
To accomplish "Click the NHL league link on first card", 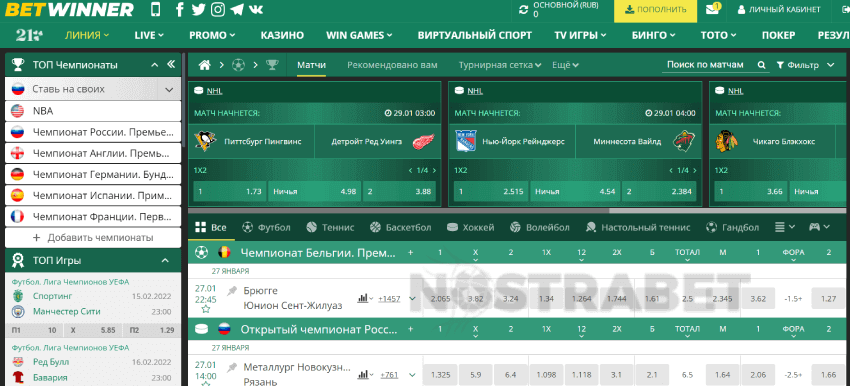I will [215, 91].
